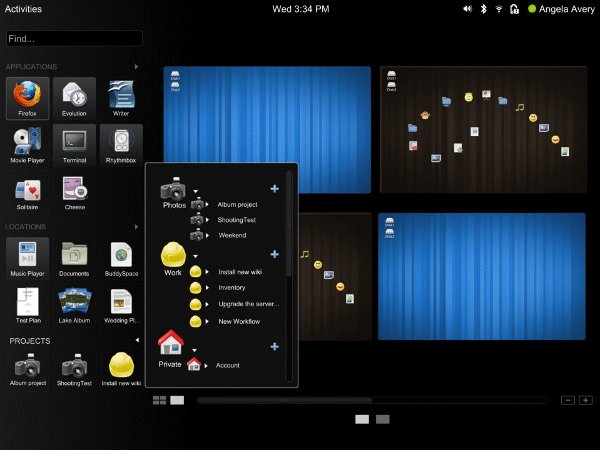Image resolution: width=600 pixels, height=450 pixels.
Task: Open the Lake Album location
Action: click(x=74, y=305)
